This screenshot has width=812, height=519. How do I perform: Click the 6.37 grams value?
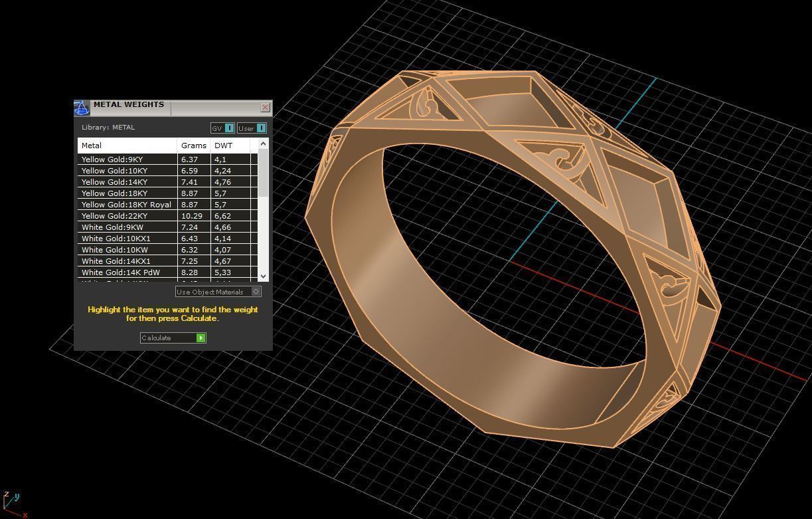coord(189,159)
